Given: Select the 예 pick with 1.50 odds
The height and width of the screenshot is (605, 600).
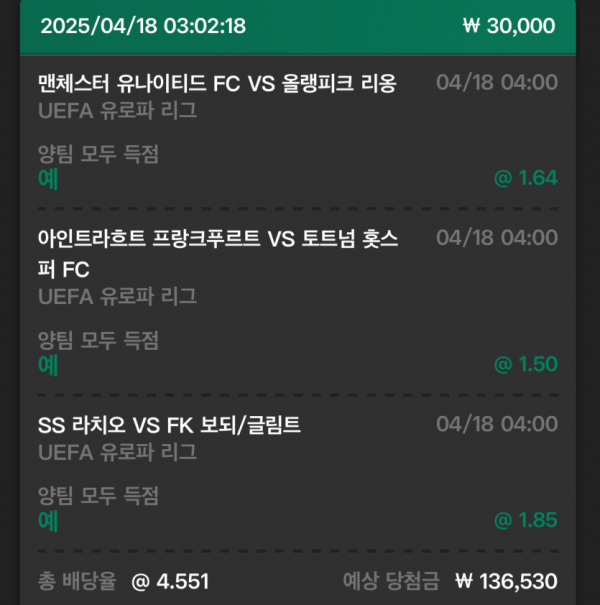Looking at the screenshot, I should 47,364.
